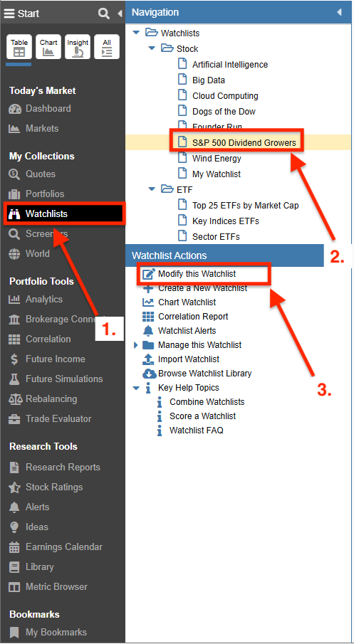Choose the All view icon
The image size is (354, 644).
(107, 47)
